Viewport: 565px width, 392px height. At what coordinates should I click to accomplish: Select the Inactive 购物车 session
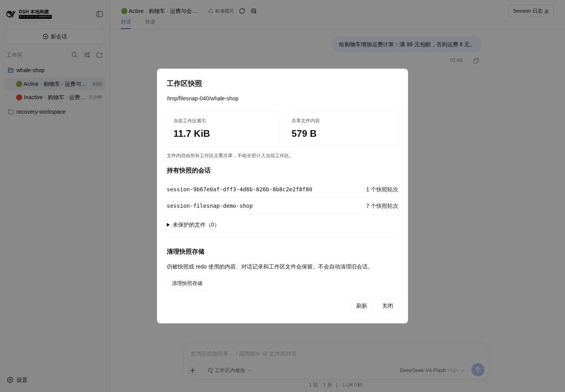tap(55, 97)
